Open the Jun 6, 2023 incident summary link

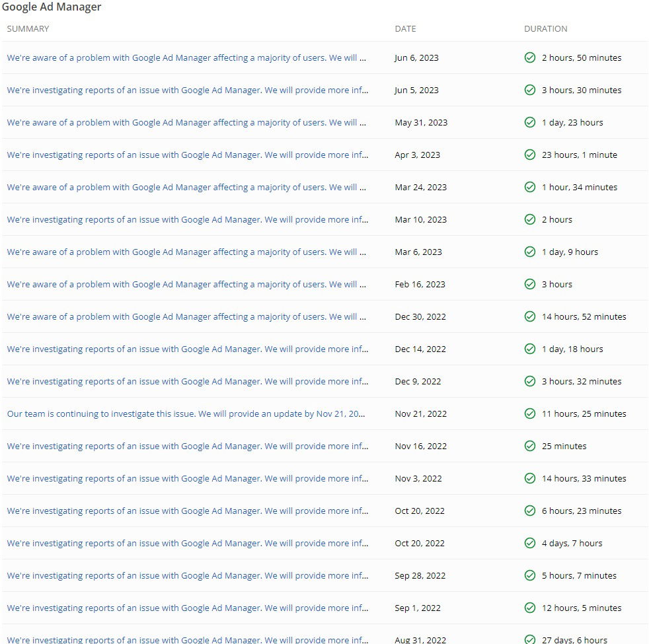coord(186,57)
